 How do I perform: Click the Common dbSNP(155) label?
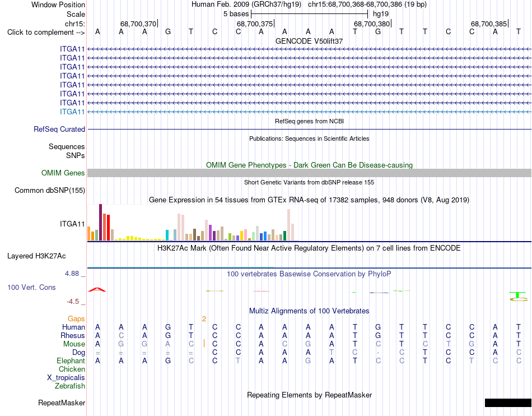[x=49, y=190]
